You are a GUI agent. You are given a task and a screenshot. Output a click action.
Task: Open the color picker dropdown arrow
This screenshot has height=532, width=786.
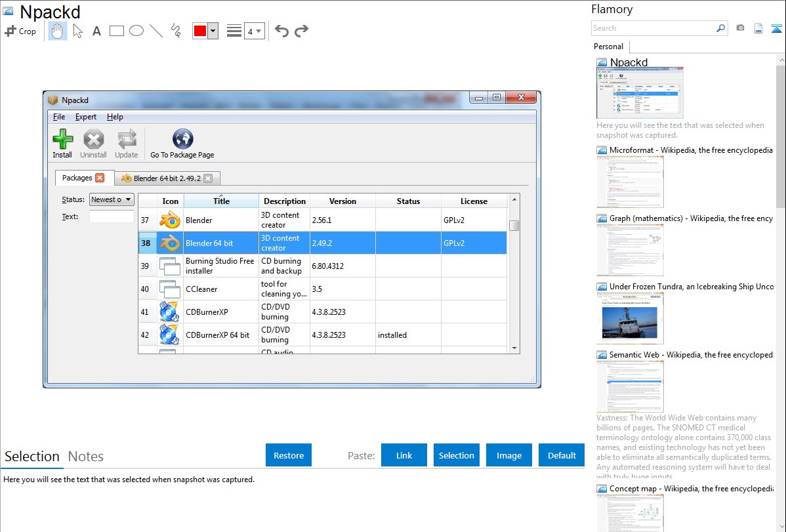pos(213,31)
